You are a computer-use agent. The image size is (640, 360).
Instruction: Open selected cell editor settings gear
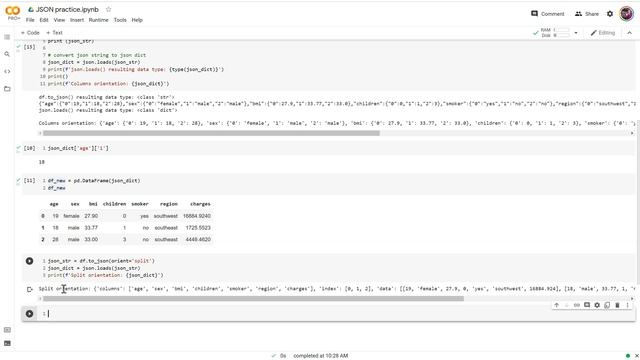pyautogui.click(x=597, y=305)
